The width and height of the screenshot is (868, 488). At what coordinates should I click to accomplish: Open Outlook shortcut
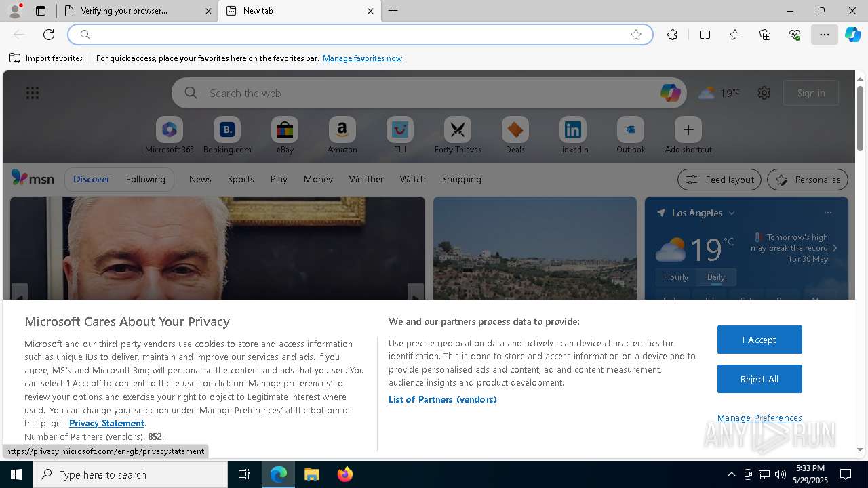pos(631,135)
